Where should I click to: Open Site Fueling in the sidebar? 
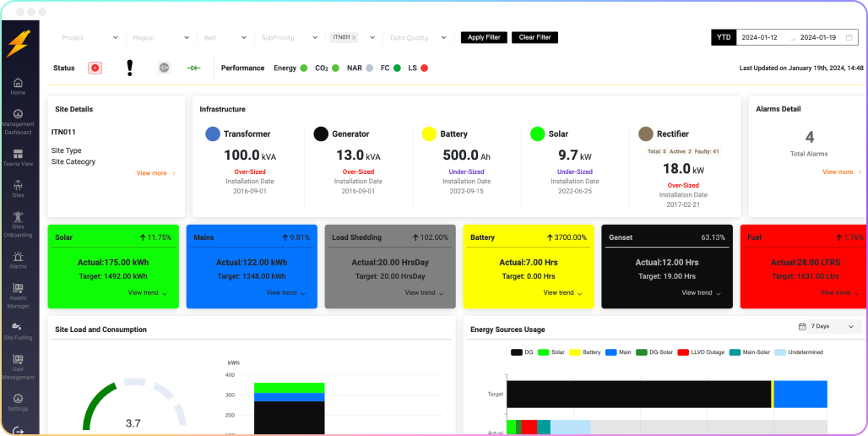(x=18, y=330)
